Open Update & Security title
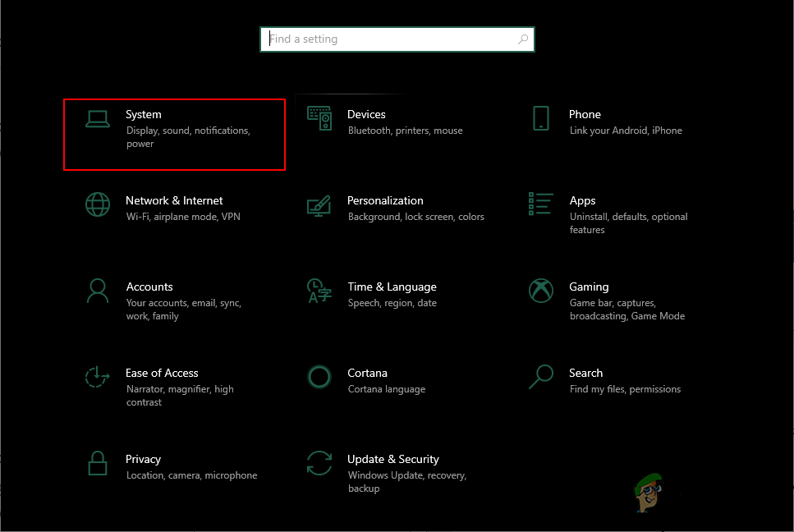This screenshot has height=532, width=794. [x=393, y=459]
